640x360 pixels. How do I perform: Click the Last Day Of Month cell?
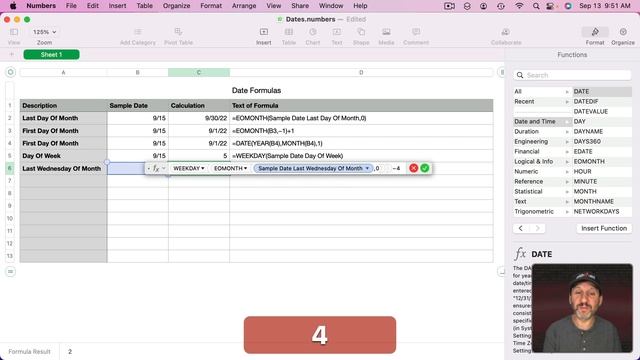tap(63, 118)
